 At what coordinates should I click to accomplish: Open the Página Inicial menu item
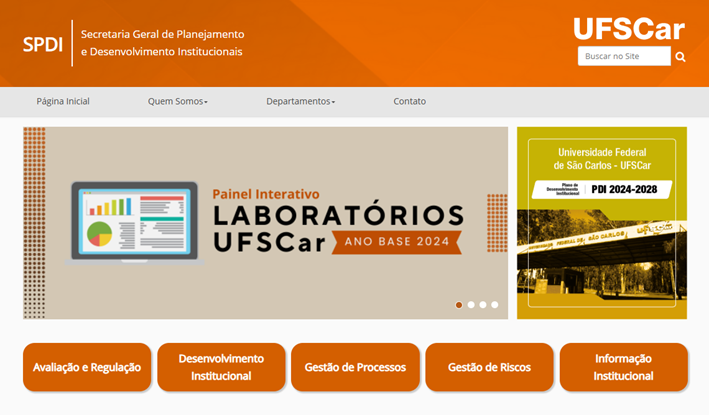(63, 101)
